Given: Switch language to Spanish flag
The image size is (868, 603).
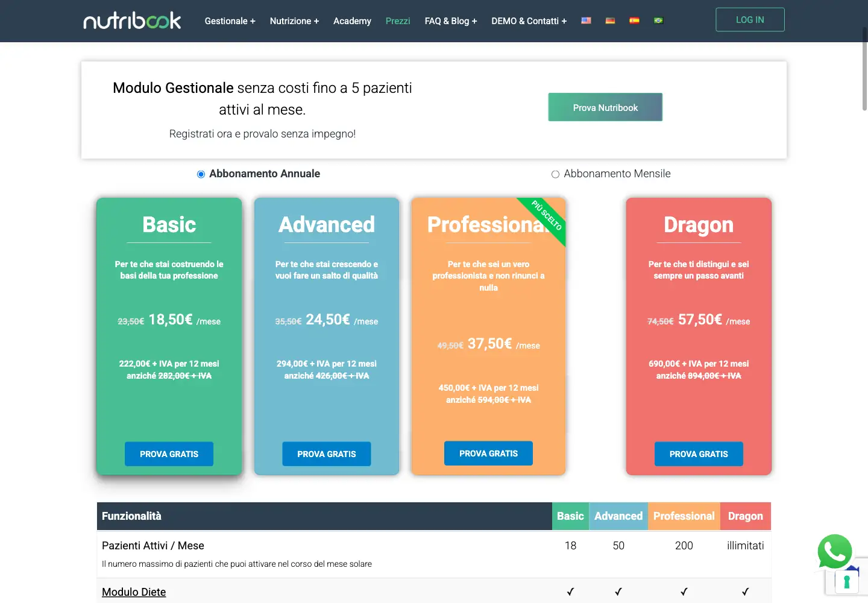Looking at the screenshot, I should pyautogui.click(x=634, y=21).
